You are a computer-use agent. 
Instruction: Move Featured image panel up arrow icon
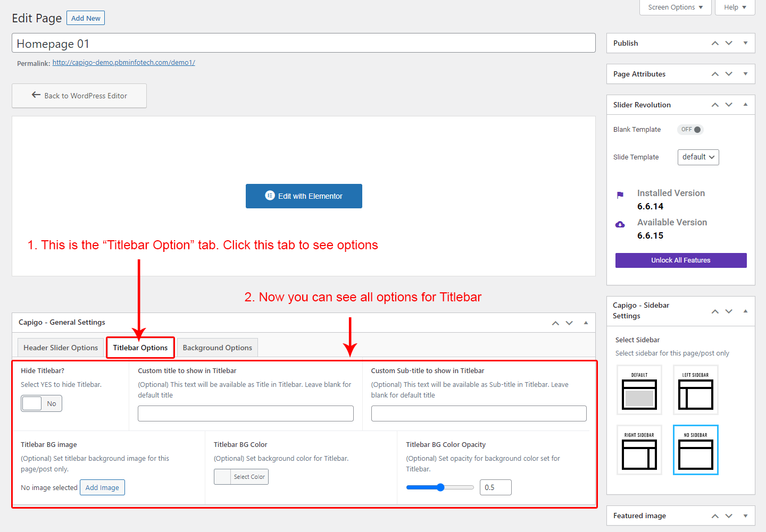pyautogui.click(x=715, y=516)
